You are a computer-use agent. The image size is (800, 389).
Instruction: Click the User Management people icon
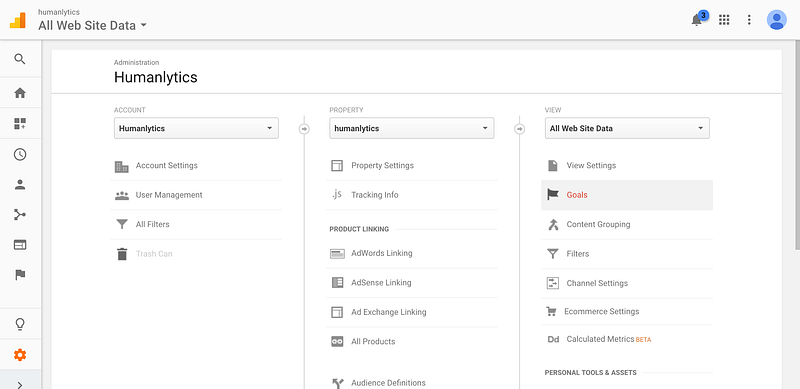122,196
